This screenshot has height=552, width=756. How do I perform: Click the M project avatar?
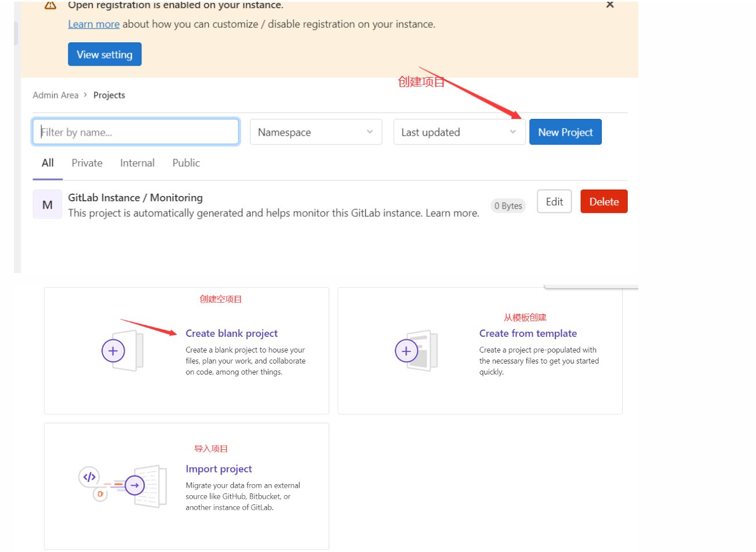(x=48, y=204)
